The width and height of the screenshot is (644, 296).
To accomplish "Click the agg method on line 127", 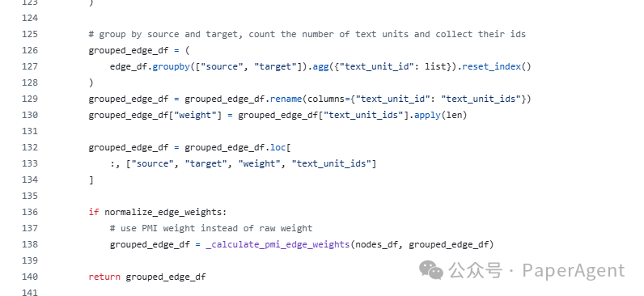I will pyautogui.click(x=320, y=66).
